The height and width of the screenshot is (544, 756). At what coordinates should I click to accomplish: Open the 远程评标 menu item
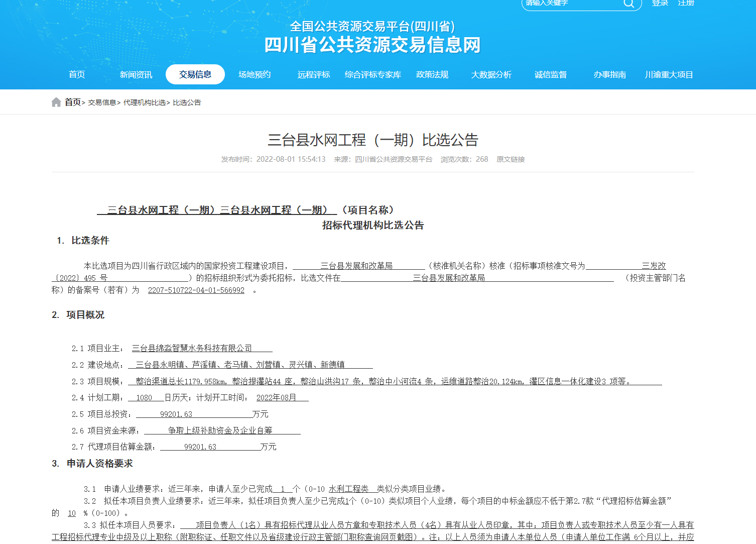(314, 74)
